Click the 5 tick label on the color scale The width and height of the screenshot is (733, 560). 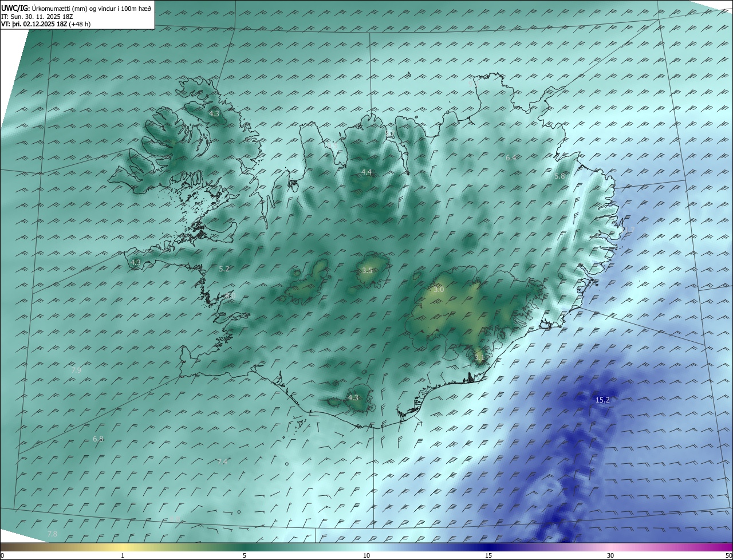[x=245, y=555]
